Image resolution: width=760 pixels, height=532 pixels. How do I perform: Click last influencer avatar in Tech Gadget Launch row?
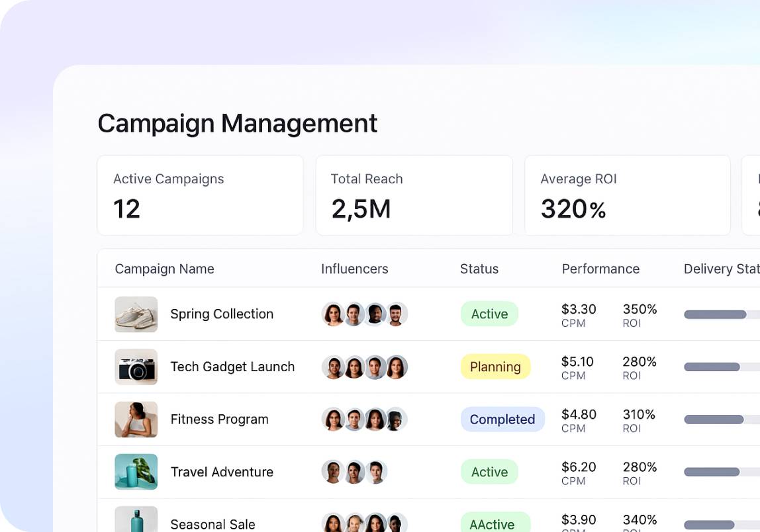396,367
